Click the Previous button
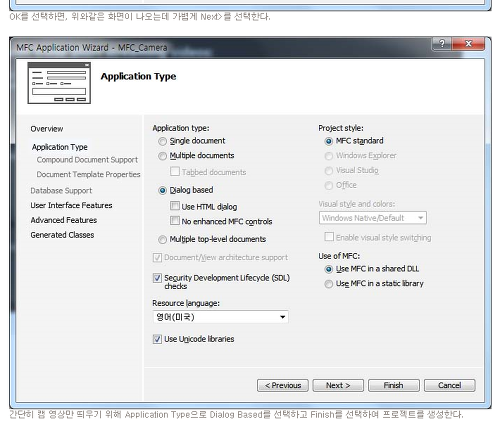500x431 pixels. [283, 385]
